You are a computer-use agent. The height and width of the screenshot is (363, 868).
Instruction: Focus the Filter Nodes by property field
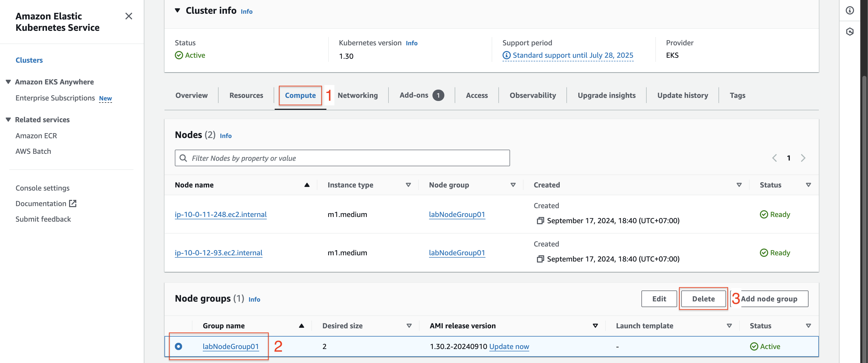pos(342,158)
